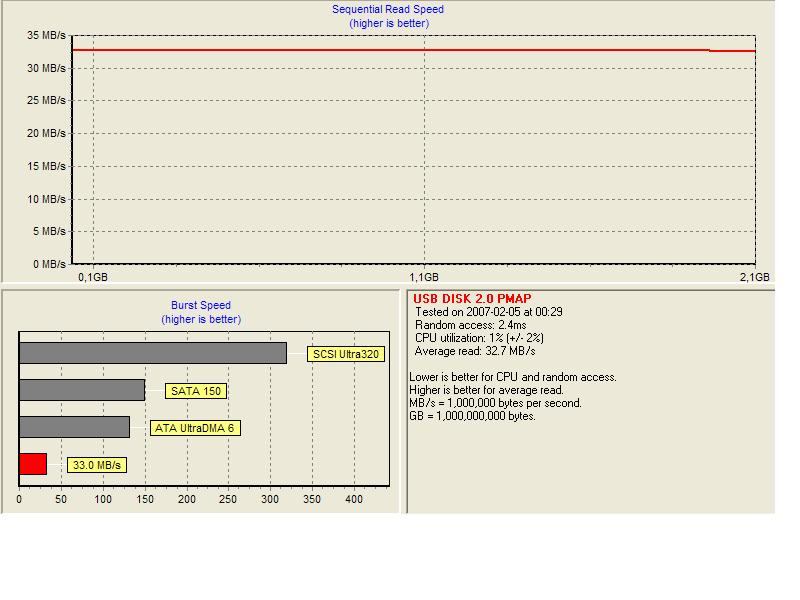Click the 400 burst axis tick label
This screenshot has width=800, height=600.
coord(354,499)
